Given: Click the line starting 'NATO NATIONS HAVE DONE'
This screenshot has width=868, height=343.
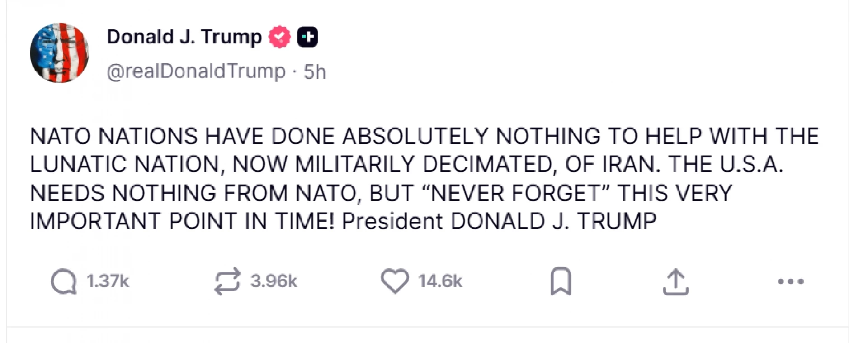Looking at the screenshot, I should 424,136.
